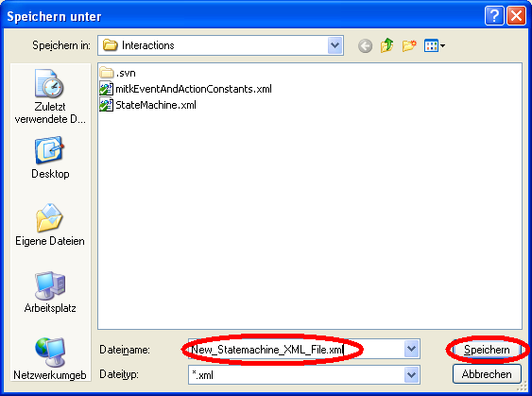Expand the Speichern in folder dropdown

(x=335, y=45)
